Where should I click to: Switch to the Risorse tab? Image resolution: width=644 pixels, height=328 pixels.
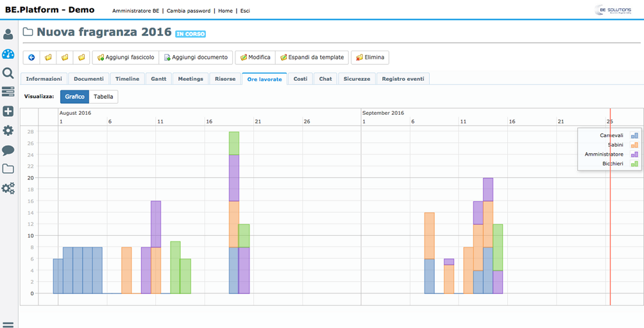click(x=225, y=79)
